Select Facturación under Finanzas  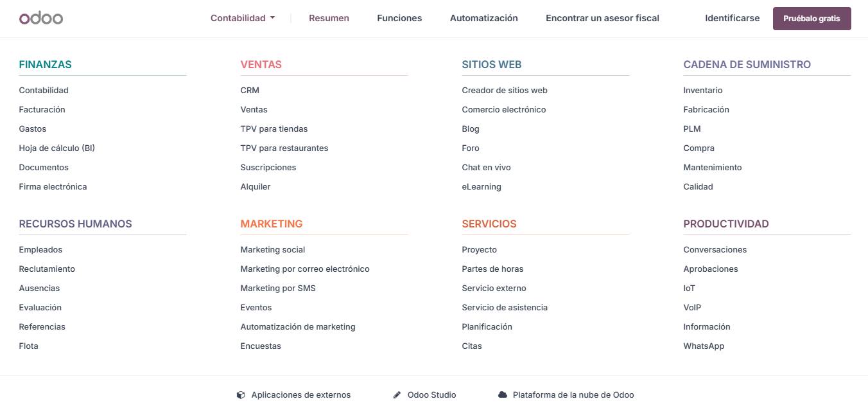pos(42,110)
